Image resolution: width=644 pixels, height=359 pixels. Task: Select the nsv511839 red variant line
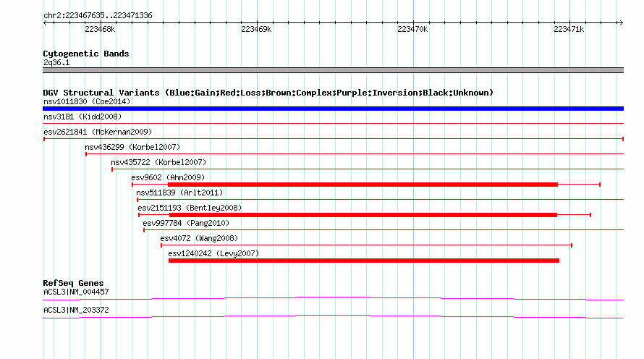[381, 200]
